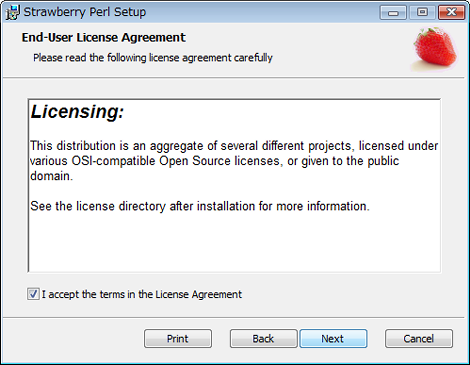Cancel the Strawberry Perl installation
The width and height of the screenshot is (470, 365).
click(419, 339)
